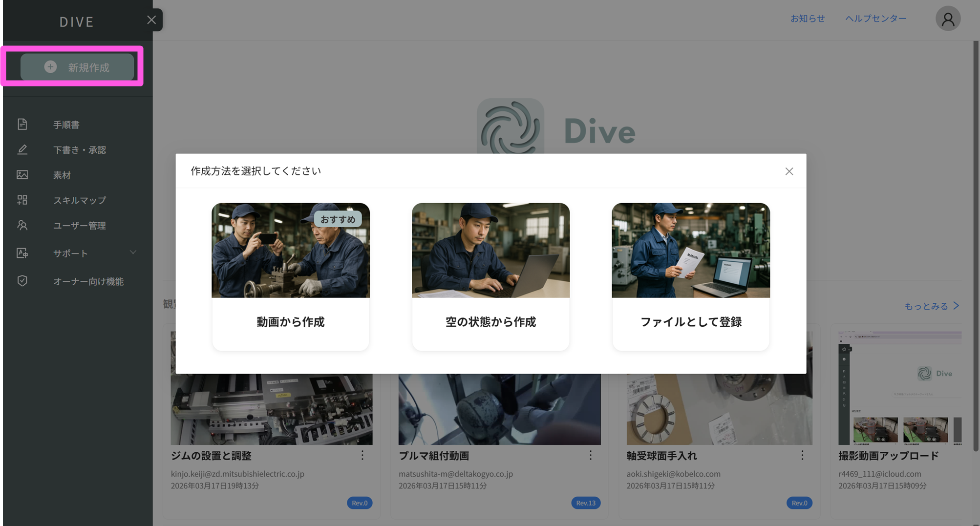Expand the サポート menu chevron

click(x=133, y=252)
